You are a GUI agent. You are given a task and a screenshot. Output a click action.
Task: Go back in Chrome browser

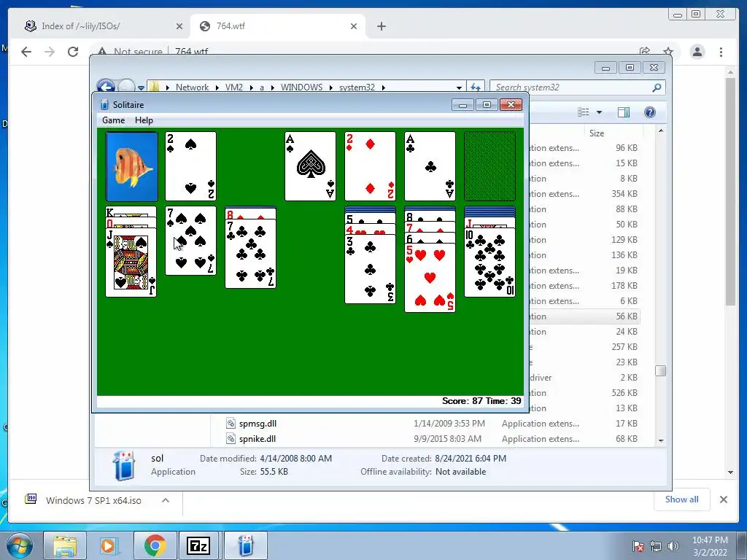26,52
